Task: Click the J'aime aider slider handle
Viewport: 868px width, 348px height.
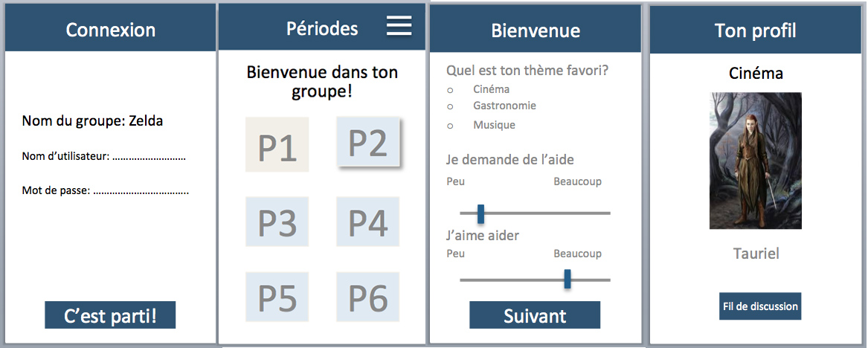Action: tap(568, 280)
